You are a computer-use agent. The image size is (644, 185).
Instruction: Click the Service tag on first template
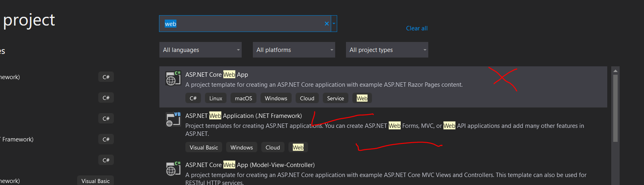[335, 98]
